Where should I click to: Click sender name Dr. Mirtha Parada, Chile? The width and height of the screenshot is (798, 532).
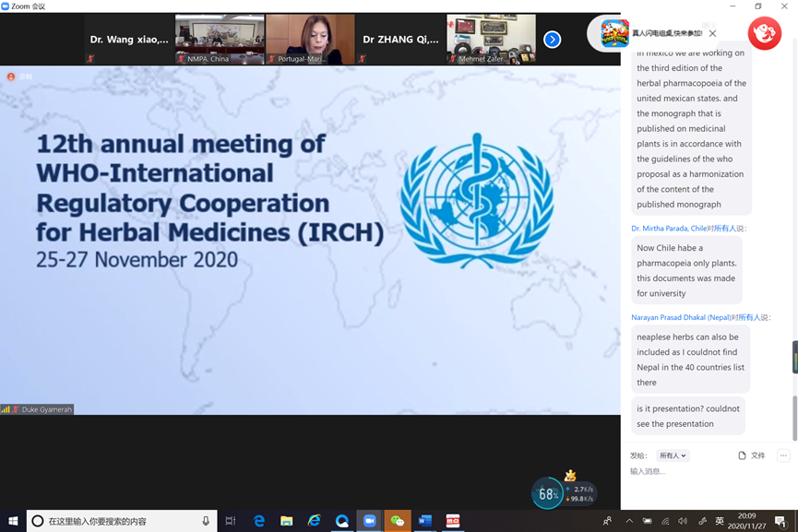tap(669, 229)
